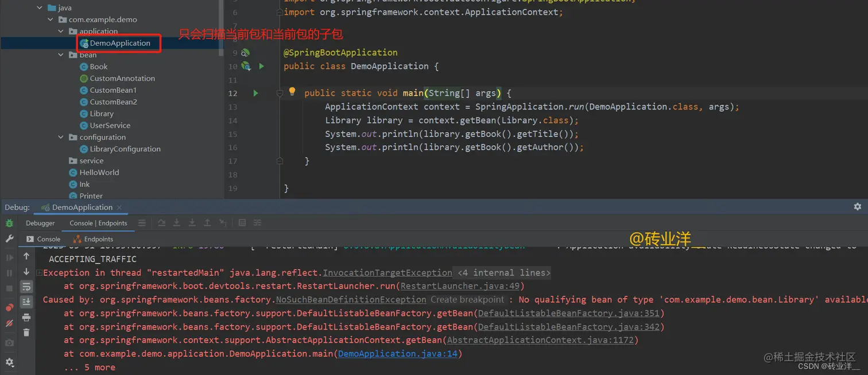Close the DemoApplication debug tab

119,208
